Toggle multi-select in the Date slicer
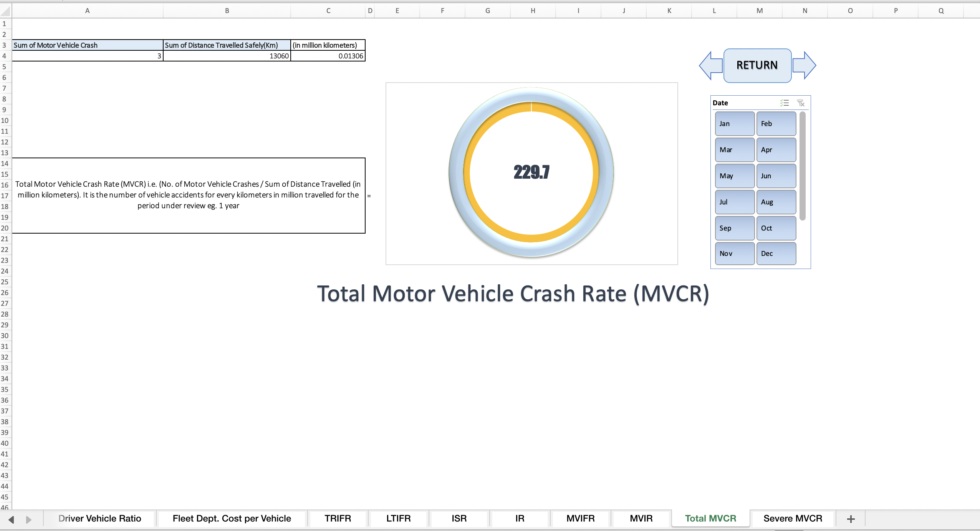The width and height of the screenshot is (980, 531). point(784,103)
